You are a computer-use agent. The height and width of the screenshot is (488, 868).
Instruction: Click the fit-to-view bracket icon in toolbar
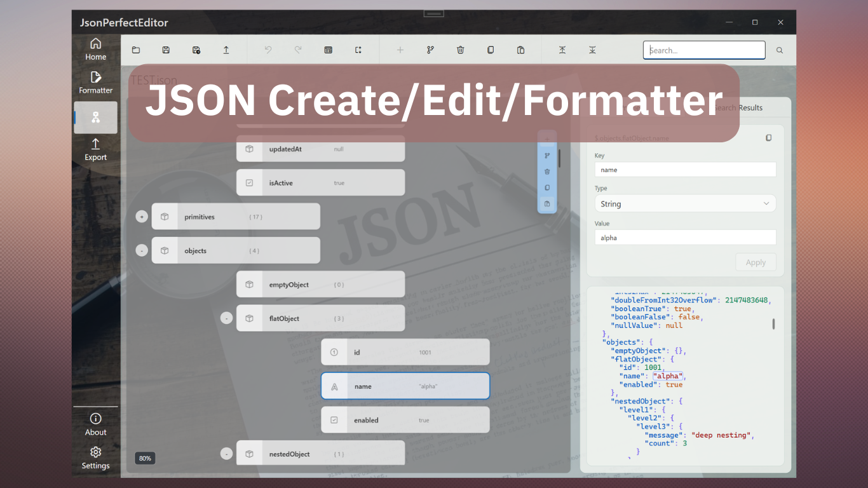point(358,50)
